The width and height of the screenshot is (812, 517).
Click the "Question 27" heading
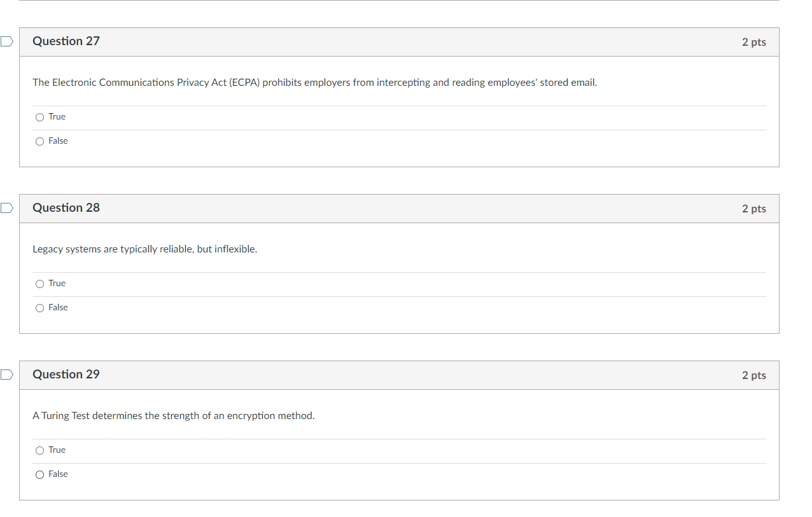[x=66, y=41]
